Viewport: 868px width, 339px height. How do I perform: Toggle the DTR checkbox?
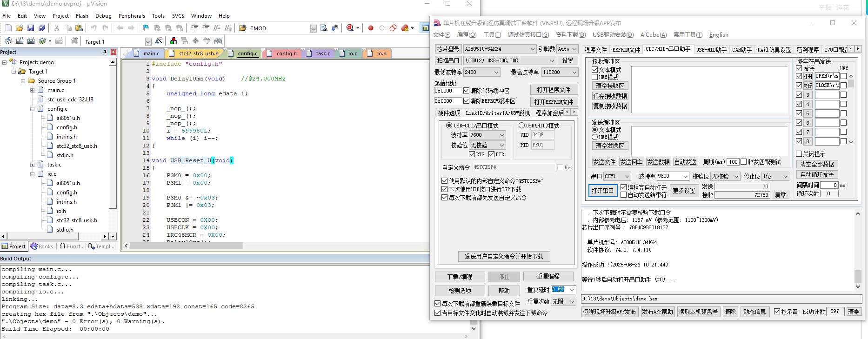(x=491, y=154)
